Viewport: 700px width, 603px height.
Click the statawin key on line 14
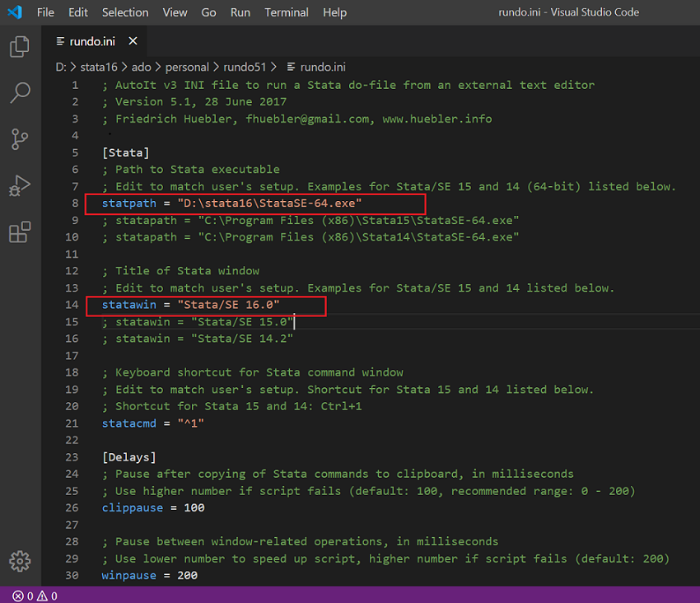129,305
